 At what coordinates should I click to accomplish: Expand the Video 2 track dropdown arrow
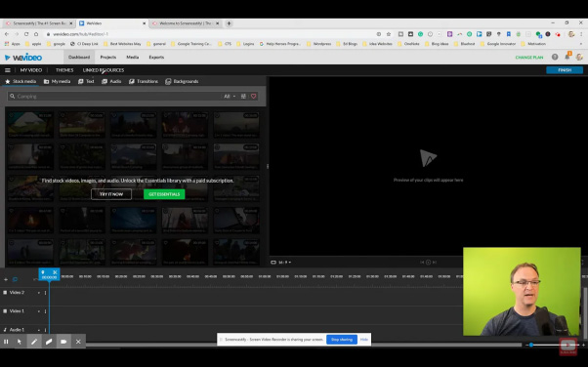coord(39,293)
